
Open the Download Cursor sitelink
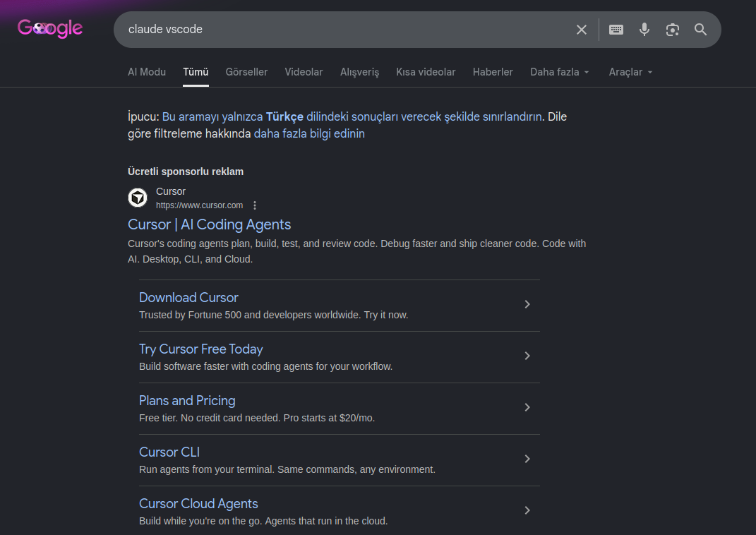coord(188,297)
